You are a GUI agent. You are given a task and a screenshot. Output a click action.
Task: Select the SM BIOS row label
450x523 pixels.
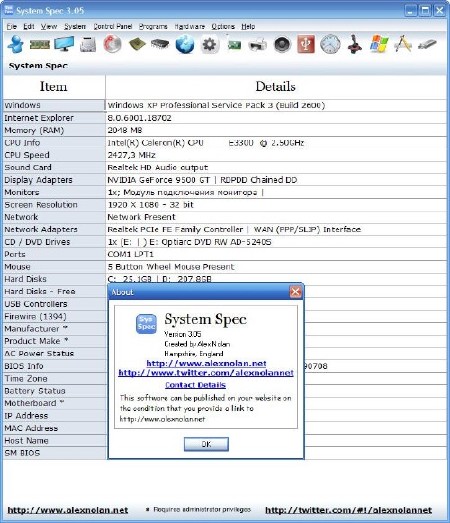(x=22, y=453)
